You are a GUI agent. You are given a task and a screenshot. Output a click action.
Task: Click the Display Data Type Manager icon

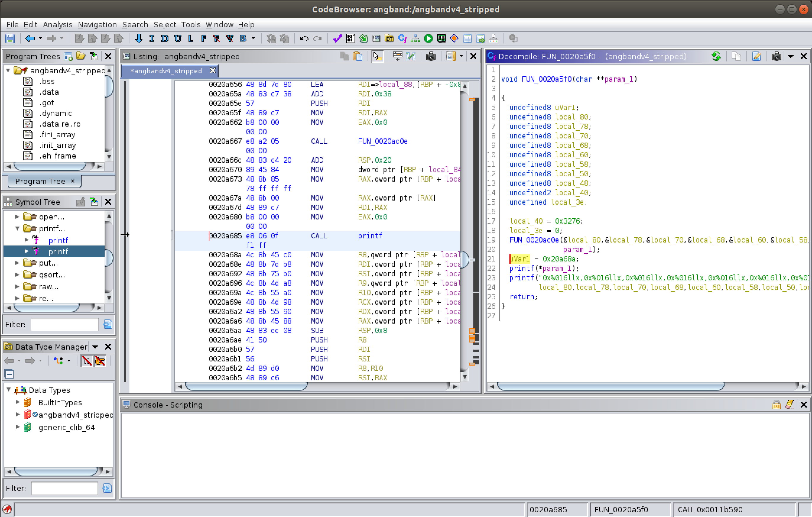[389, 38]
